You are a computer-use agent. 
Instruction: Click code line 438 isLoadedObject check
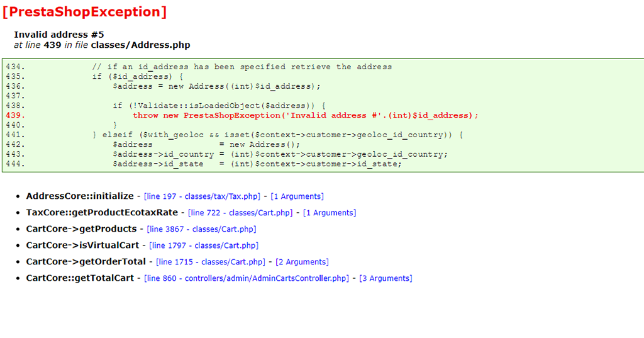(x=219, y=106)
